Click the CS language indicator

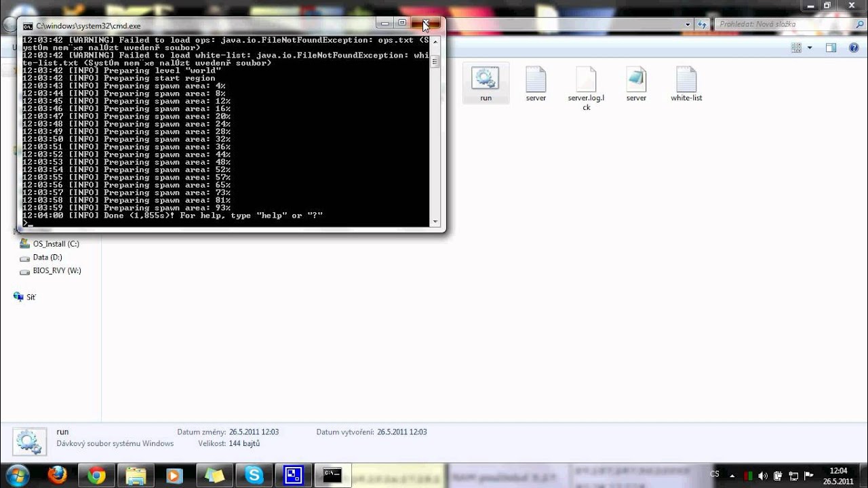(715, 474)
